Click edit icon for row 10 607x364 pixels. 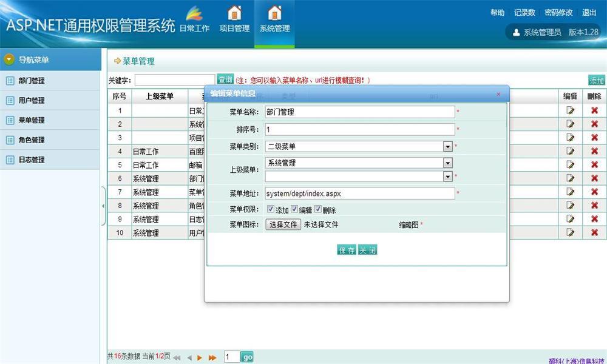tap(570, 232)
